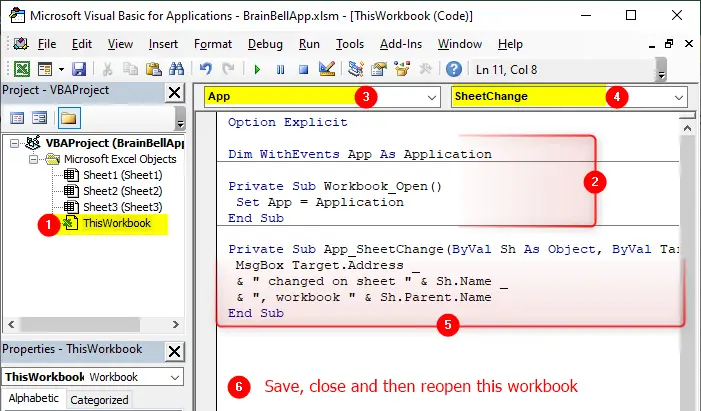Close the Properties - ThisWorkbook pane

click(174, 352)
